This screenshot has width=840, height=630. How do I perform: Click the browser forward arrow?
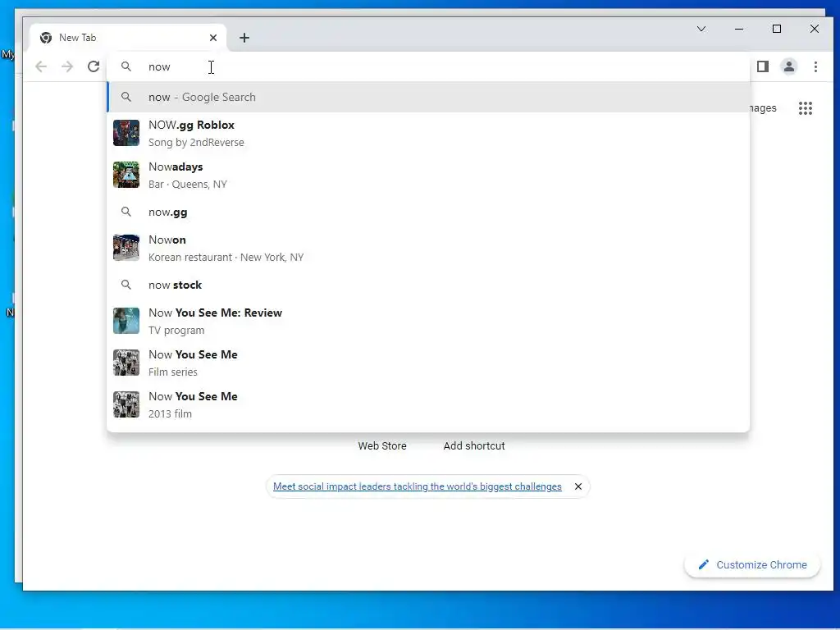[x=67, y=66]
